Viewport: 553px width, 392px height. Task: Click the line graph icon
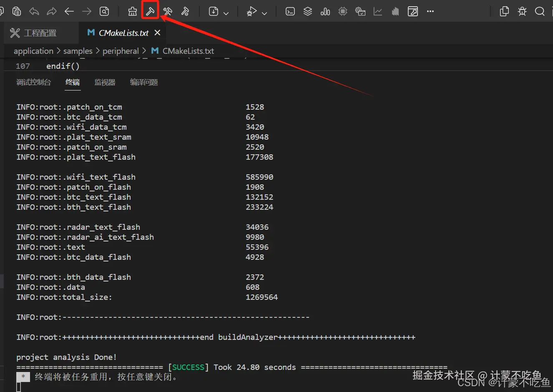click(x=378, y=11)
